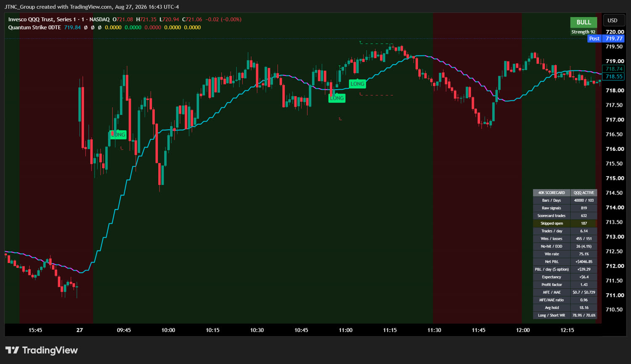Click the 'Avg hold' value 18.16

click(x=584, y=308)
